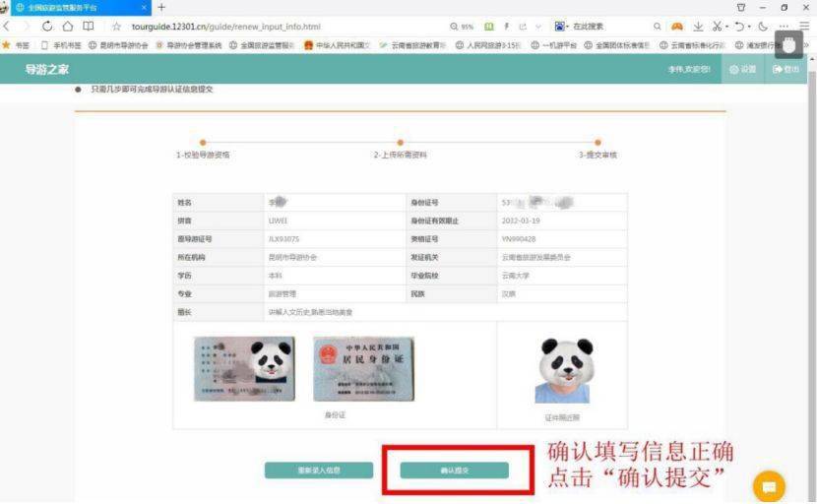This screenshot has height=504, width=817.
Task: Go to the browser home page icon
Action: pos(68,26)
